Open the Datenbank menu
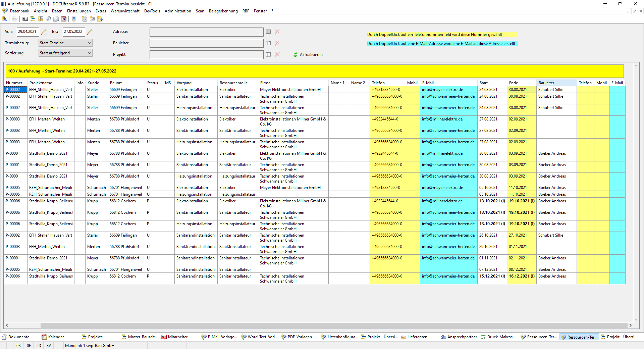644x349 pixels. [19, 11]
